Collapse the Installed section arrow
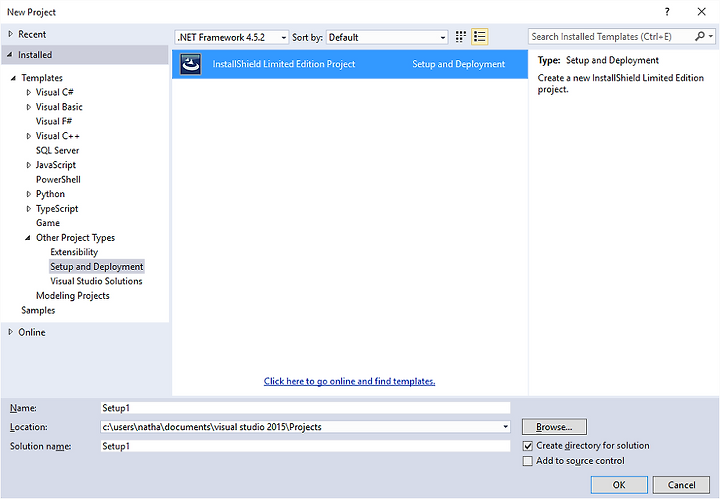The width and height of the screenshot is (720, 499). tap(10, 55)
